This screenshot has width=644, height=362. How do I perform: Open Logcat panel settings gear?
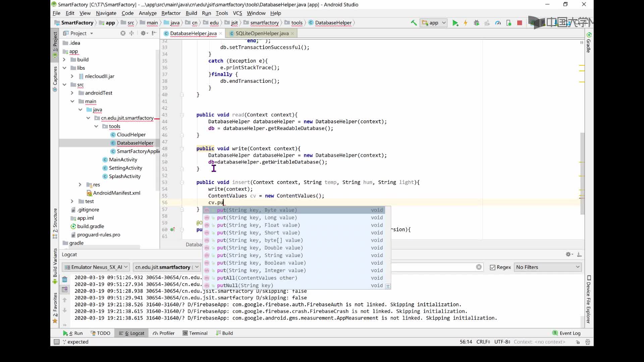coord(569,254)
